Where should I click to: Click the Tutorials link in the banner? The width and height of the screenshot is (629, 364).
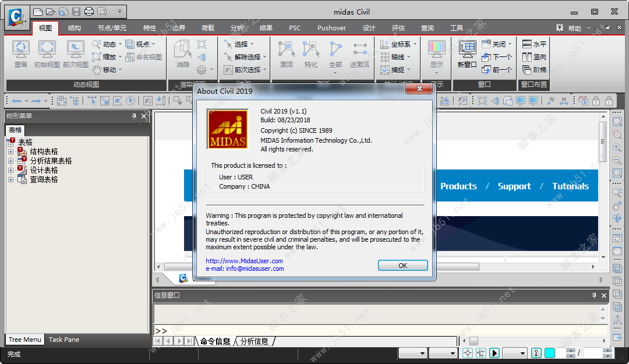[x=570, y=186]
